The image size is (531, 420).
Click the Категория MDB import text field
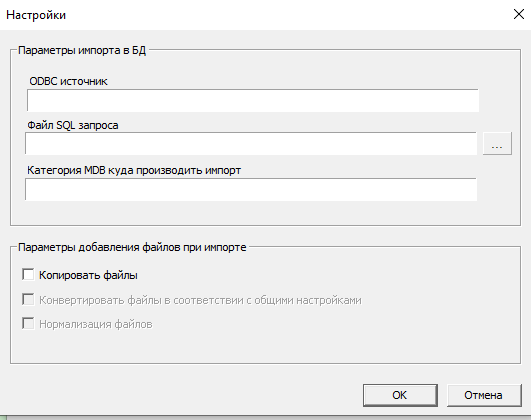pos(251,189)
